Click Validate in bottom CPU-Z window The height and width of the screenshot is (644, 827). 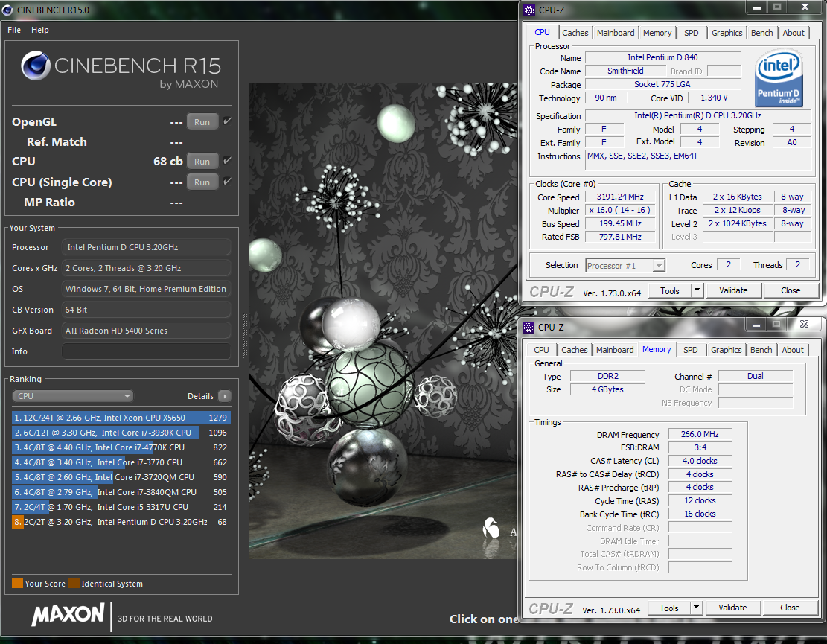click(x=732, y=608)
